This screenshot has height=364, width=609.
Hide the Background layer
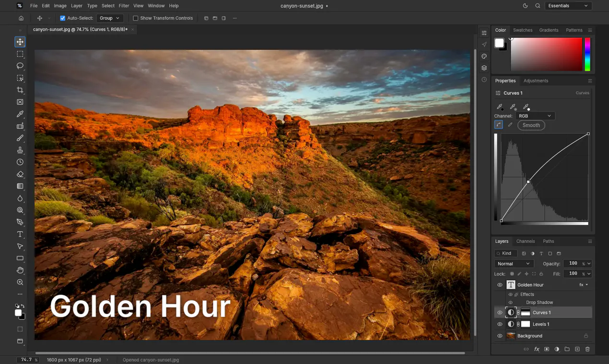[x=500, y=336]
